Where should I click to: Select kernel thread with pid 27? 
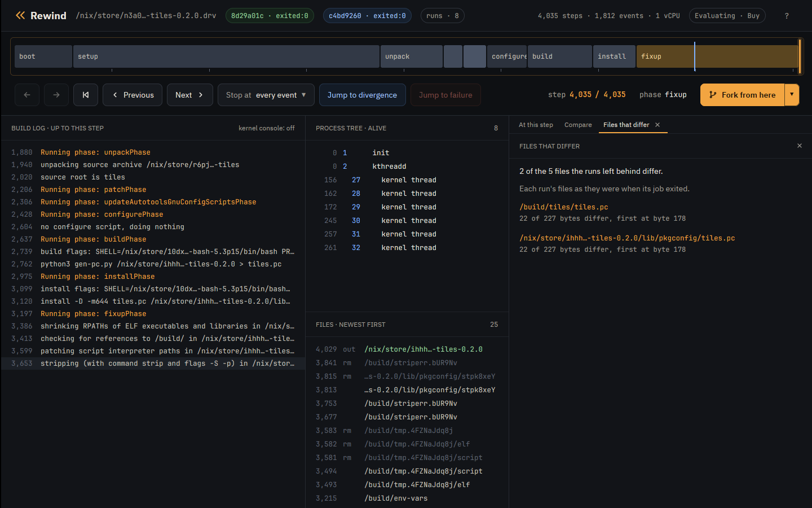[x=407, y=180]
